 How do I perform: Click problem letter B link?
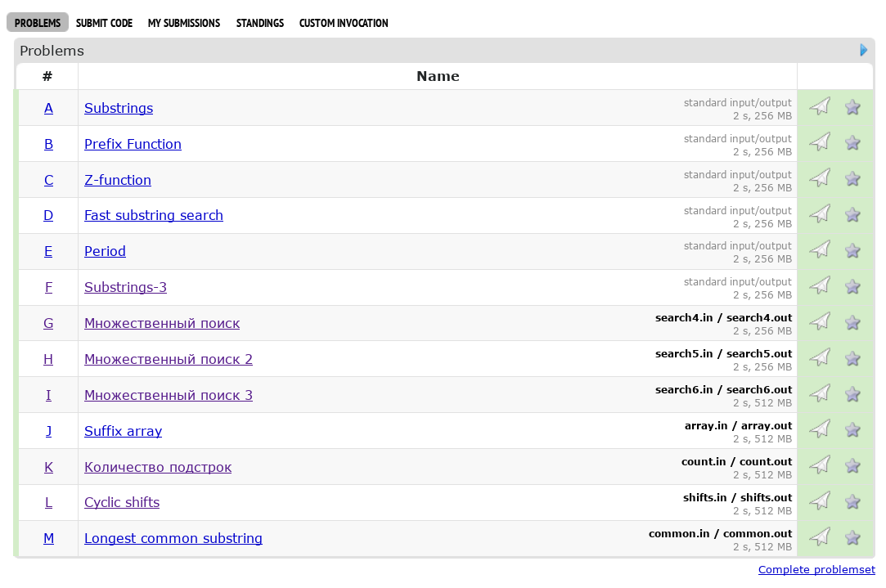tap(48, 144)
